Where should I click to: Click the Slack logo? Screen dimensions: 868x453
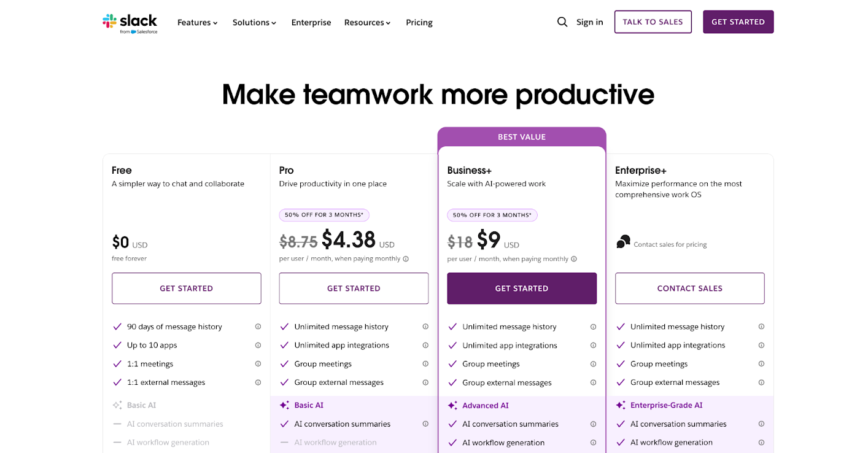(130, 22)
